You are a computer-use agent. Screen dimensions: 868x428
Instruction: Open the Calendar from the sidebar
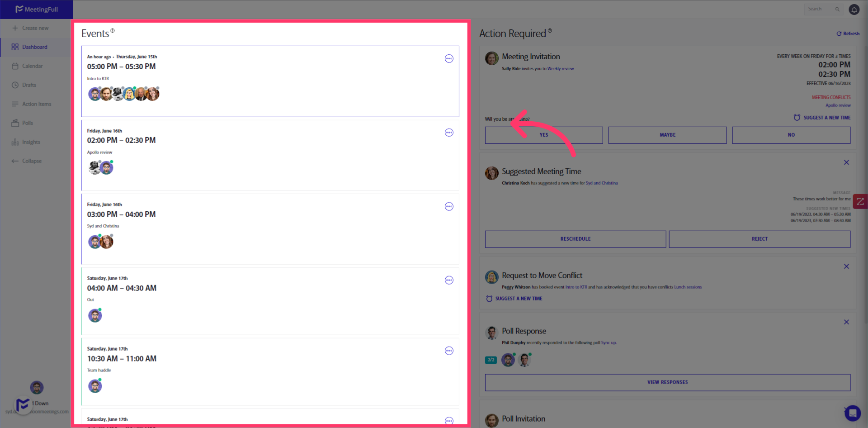pos(32,66)
